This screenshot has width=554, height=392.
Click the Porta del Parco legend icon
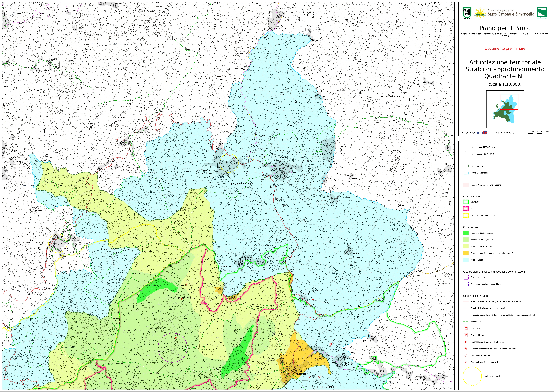466,335
